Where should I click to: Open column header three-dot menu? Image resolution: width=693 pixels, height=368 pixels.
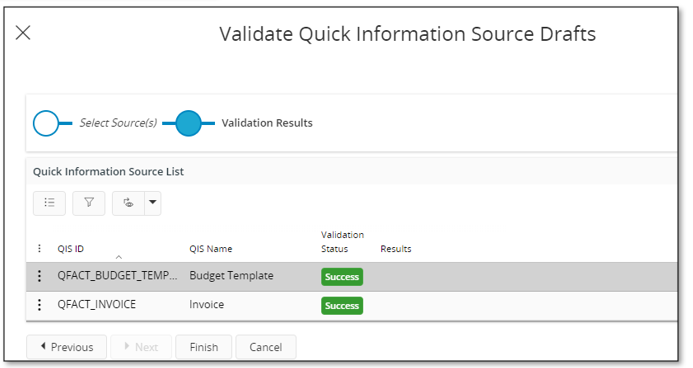39,249
